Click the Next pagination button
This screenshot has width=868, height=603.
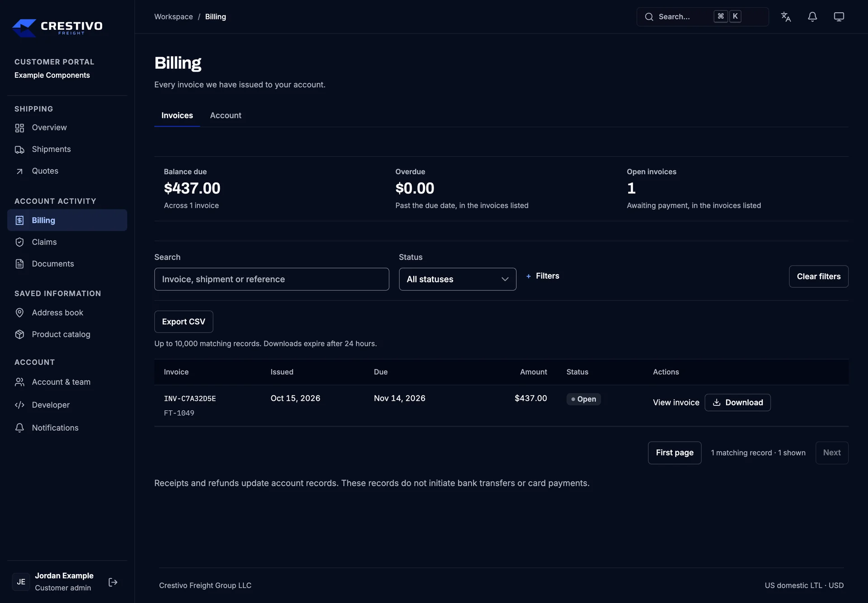832,453
